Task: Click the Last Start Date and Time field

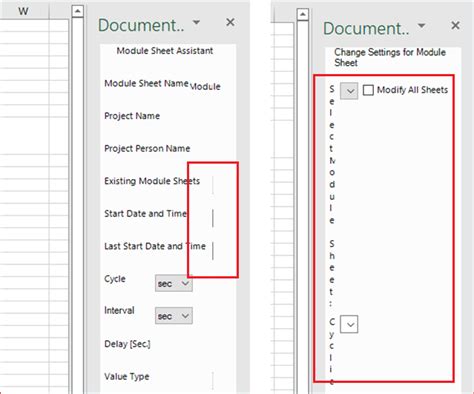Action: click(x=213, y=250)
